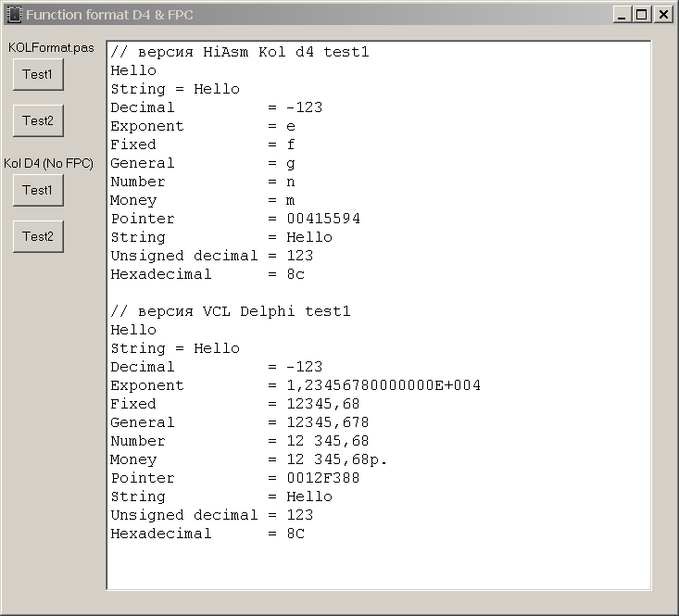This screenshot has height=616, width=679.
Task: Click the Pointer value 0012F388
Action: [x=323, y=478]
